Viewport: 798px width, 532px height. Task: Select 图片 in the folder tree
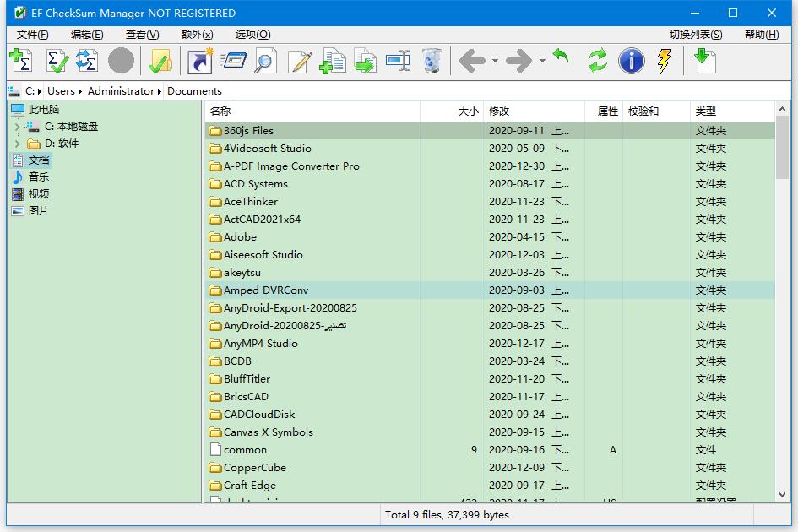[x=39, y=211]
